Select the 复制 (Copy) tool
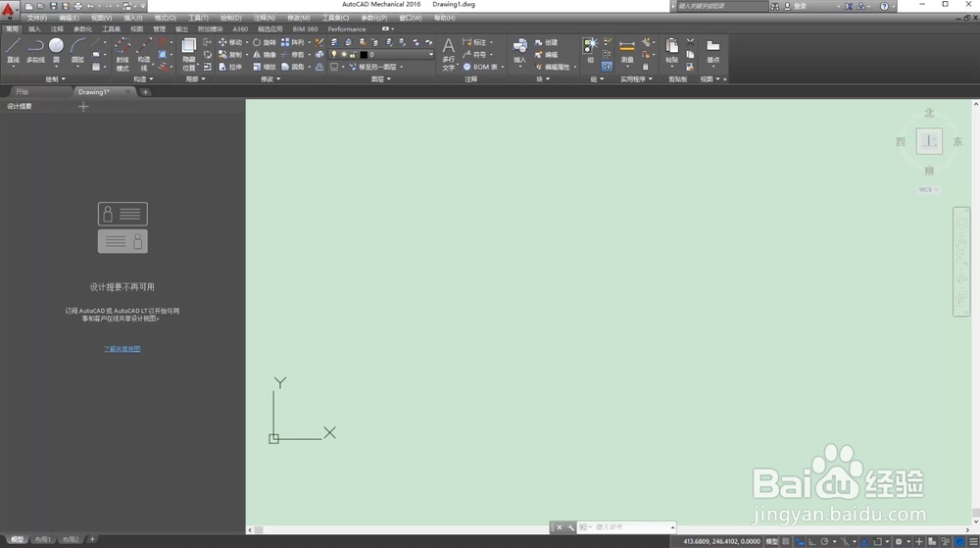Screen dimensions: 980x548 [229, 54]
